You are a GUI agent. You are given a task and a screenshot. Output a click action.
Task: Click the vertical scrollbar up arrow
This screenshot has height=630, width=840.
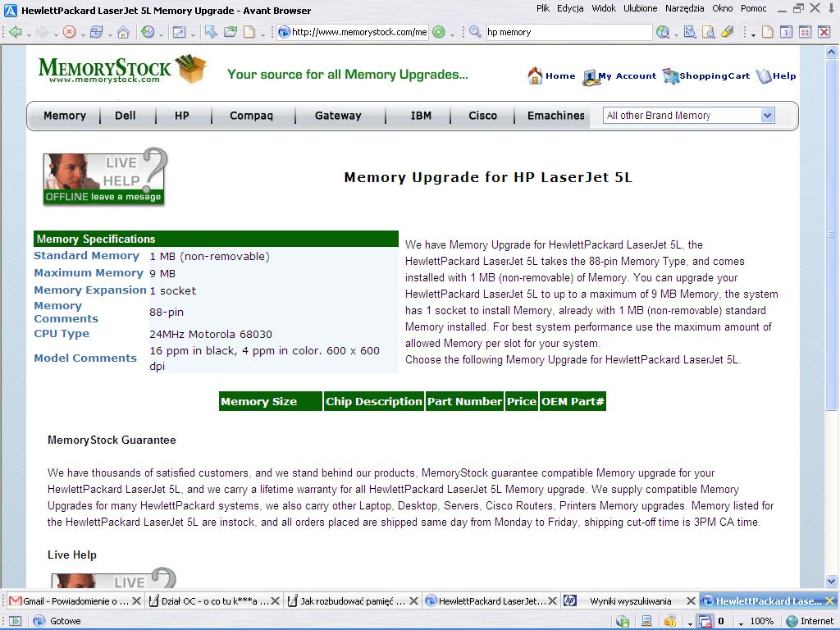click(831, 52)
